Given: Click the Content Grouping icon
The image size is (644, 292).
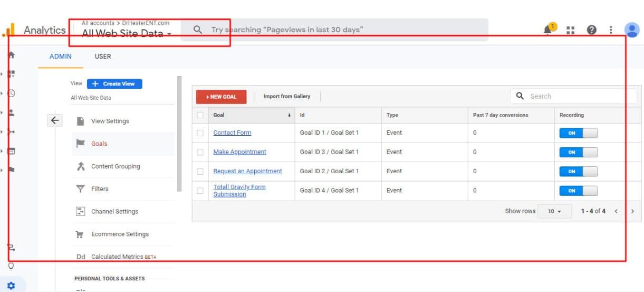Looking at the screenshot, I should [81, 166].
